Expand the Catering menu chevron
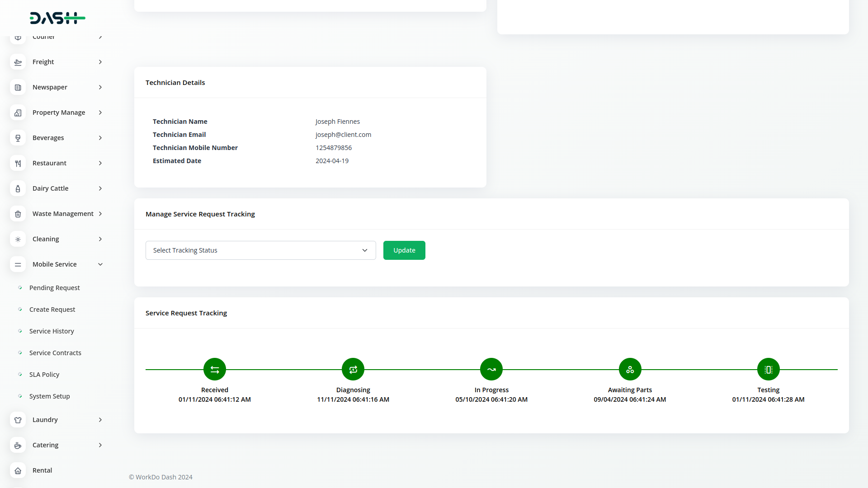This screenshot has width=868, height=488. tap(100, 445)
